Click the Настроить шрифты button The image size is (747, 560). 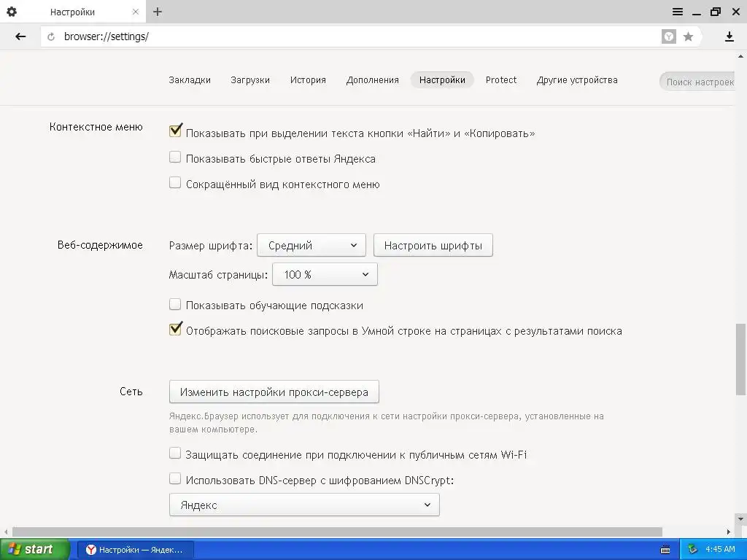[433, 245]
